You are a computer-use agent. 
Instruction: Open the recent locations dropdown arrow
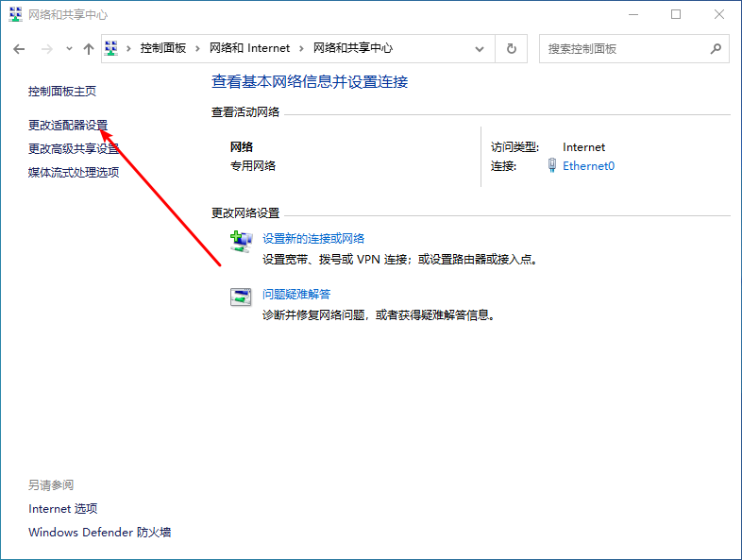point(68,48)
